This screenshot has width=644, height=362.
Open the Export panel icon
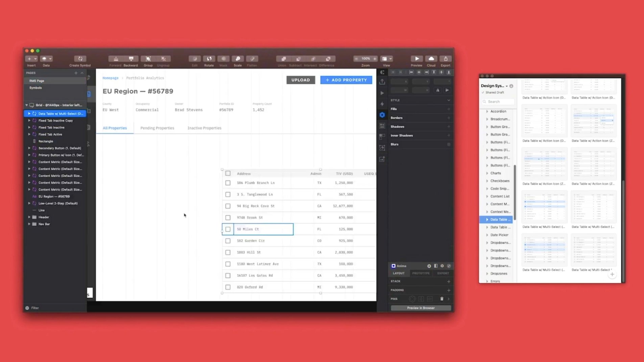click(x=446, y=61)
